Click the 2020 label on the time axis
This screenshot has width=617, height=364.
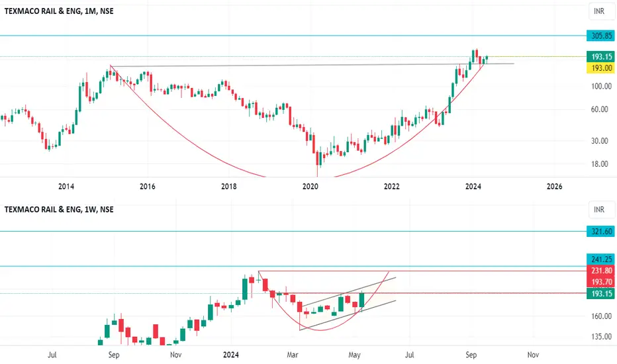pos(310,187)
